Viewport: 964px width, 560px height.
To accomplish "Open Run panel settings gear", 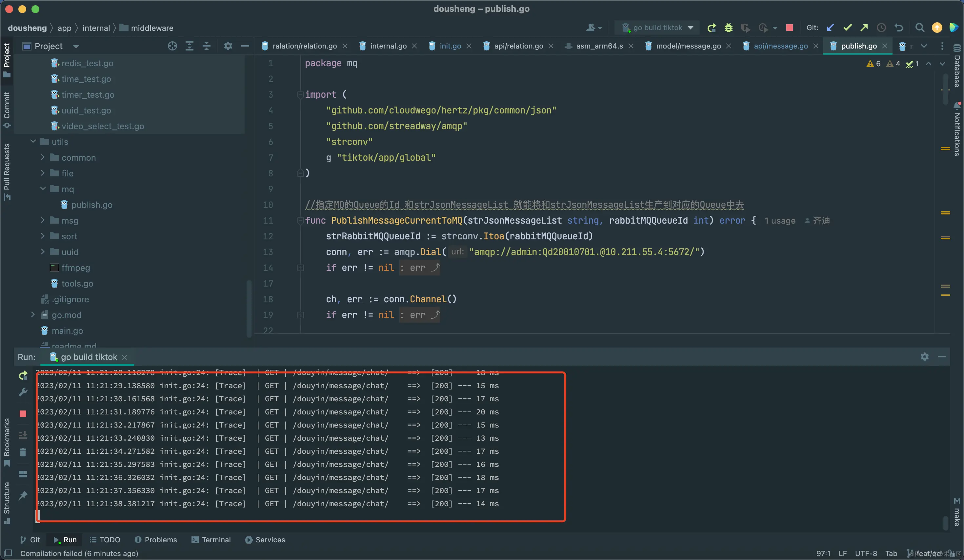I will pyautogui.click(x=924, y=357).
